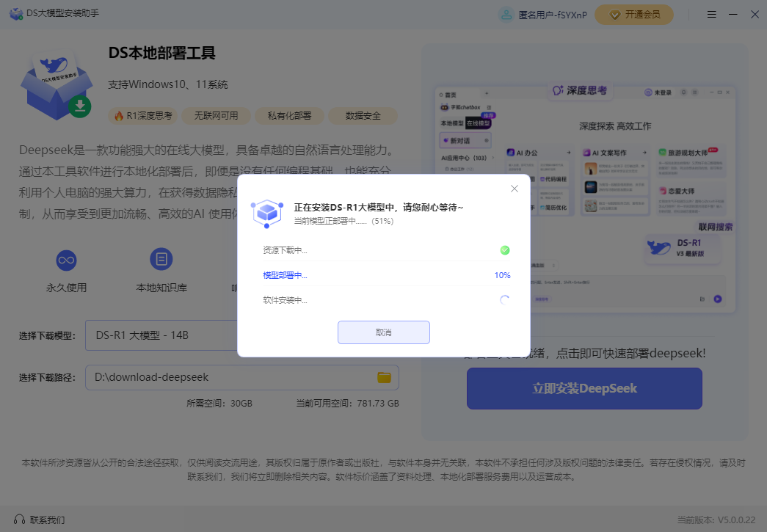The height and width of the screenshot is (532, 767).
Task: Click the folder icon in download path field
Action: point(384,377)
